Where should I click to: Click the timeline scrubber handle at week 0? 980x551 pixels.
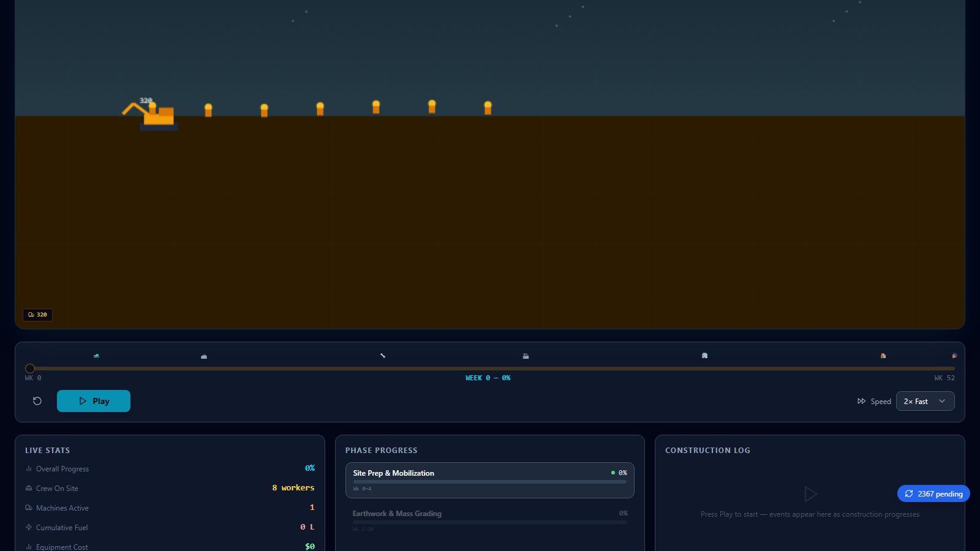pos(30,369)
